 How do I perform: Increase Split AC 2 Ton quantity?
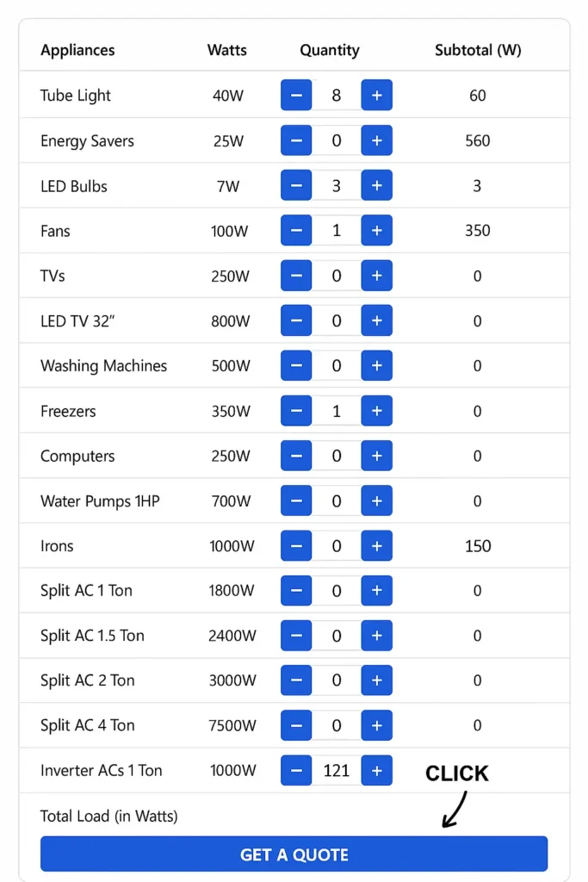click(376, 680)
